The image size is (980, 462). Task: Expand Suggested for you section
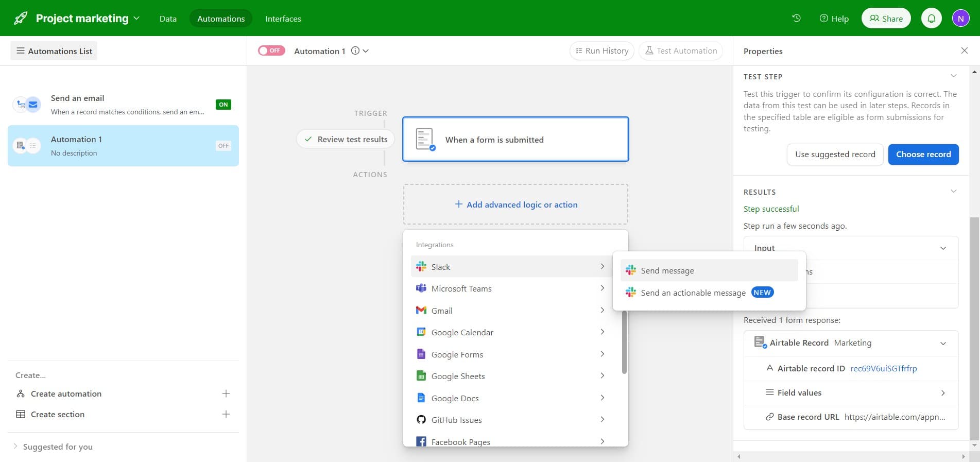point(53,447)
